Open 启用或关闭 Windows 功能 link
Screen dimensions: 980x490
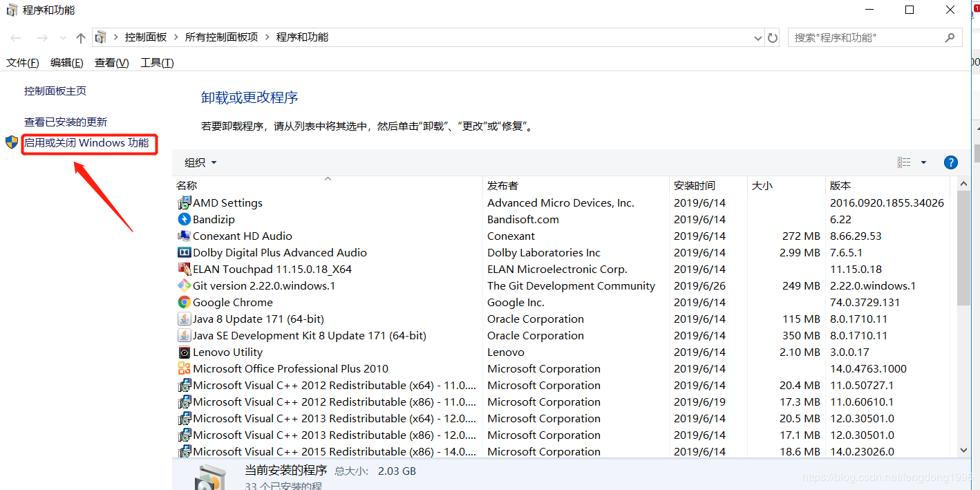[86, 143]
